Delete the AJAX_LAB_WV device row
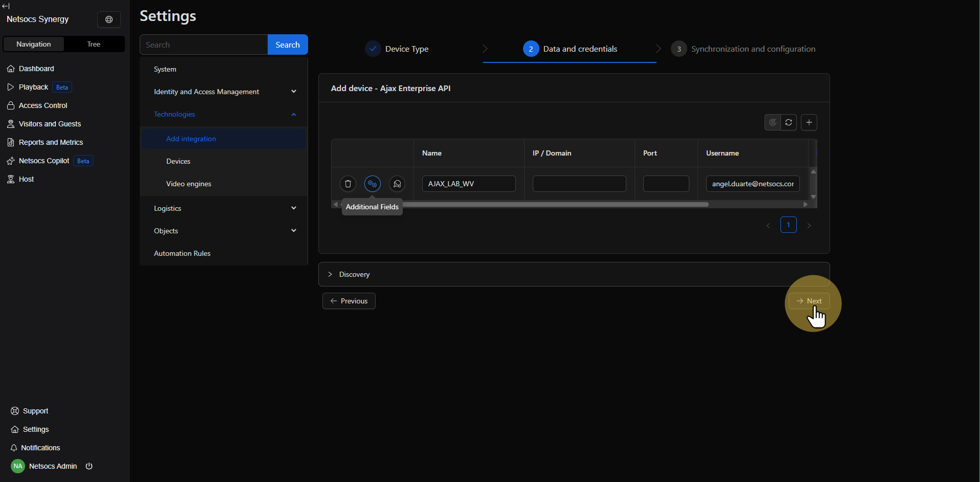This screenshot has height=482, width=980. coord(348,184)
